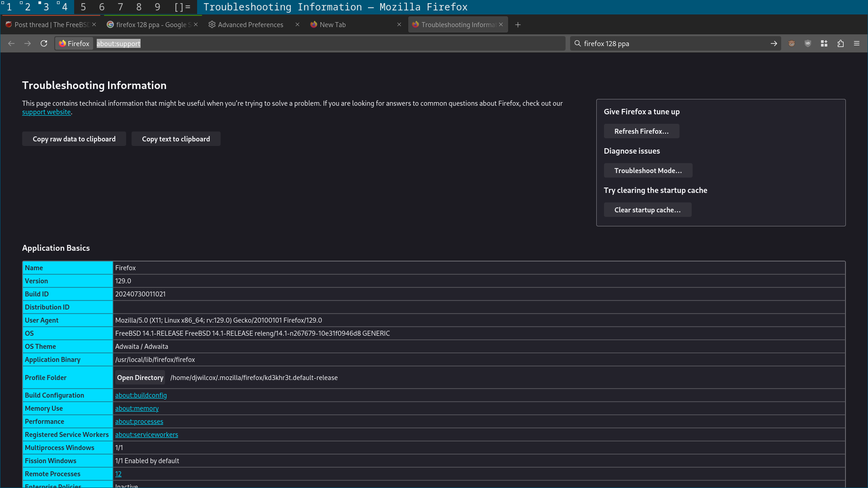Click Copy raw data to clipboard
868x488 pixels.
pos(74,139)
